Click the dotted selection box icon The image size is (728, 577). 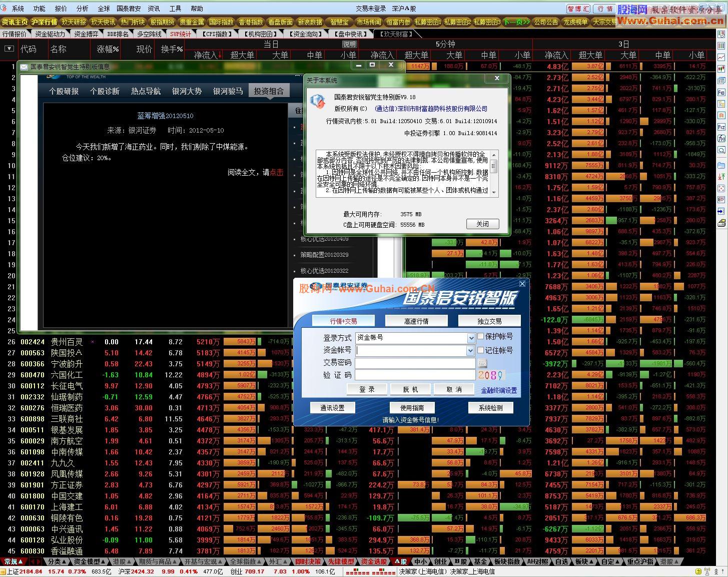721,188
